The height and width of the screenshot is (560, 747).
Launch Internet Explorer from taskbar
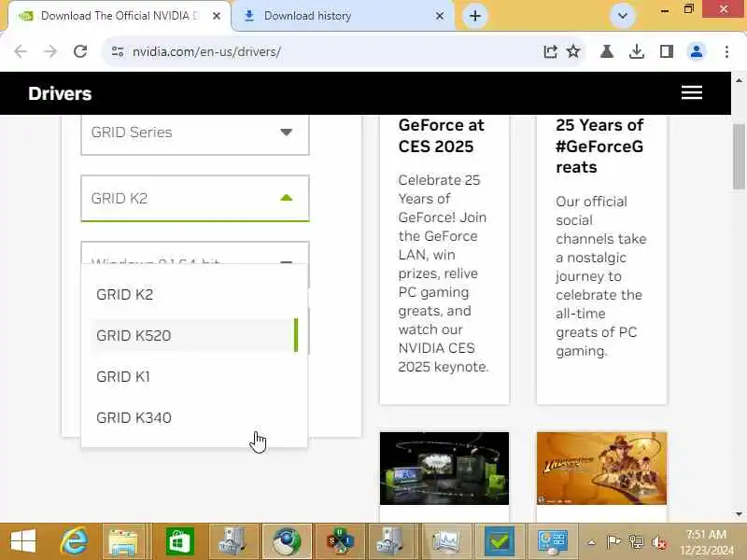click(74, 541)
